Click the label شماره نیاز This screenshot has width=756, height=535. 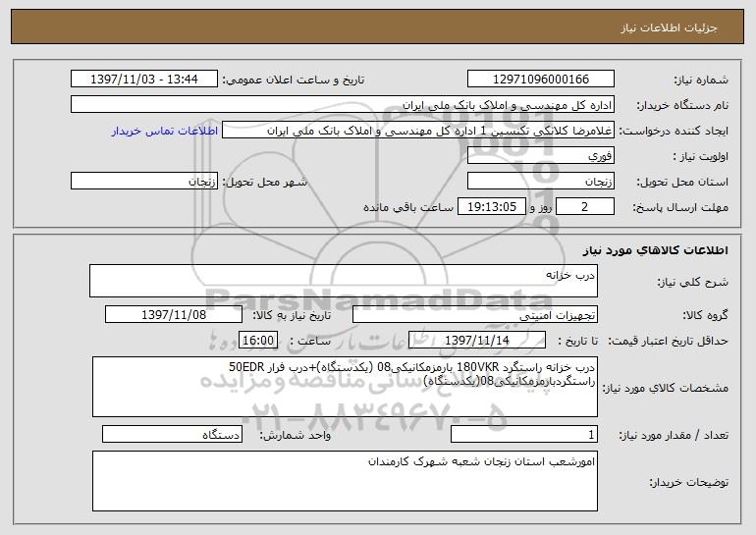701,80
